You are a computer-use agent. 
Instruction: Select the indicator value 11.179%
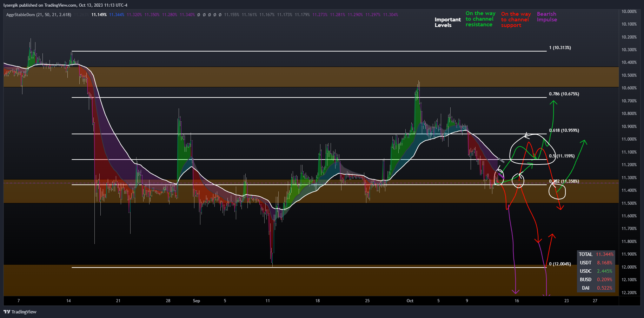[302, 15]
